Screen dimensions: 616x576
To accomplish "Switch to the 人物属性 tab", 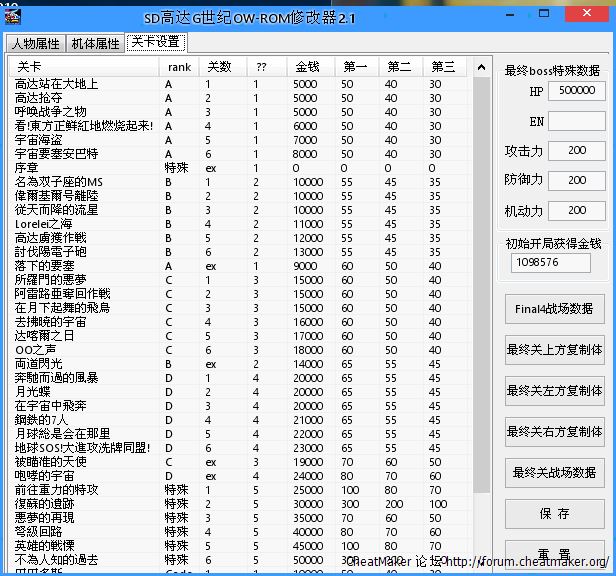I will coord(35,43).
